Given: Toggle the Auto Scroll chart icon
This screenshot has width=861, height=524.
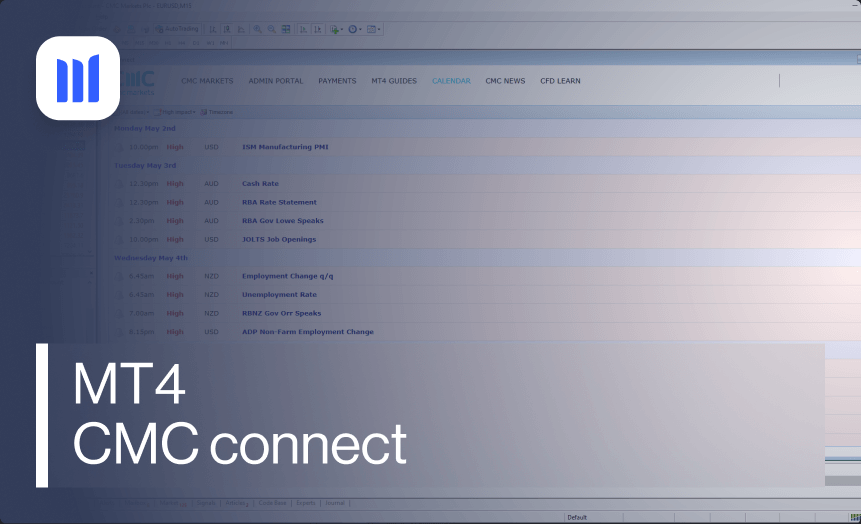Looking at the screenshot, I should 303,29.
